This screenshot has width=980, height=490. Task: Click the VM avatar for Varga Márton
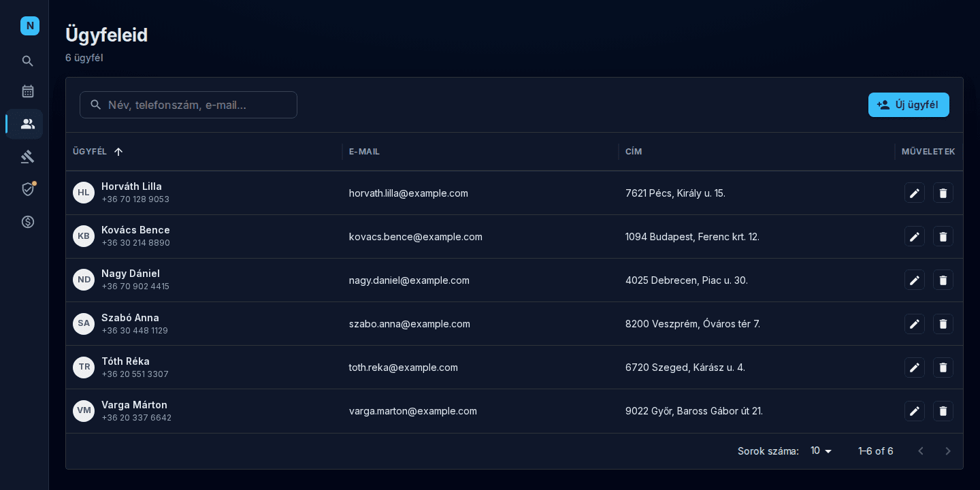click(84, 410)
